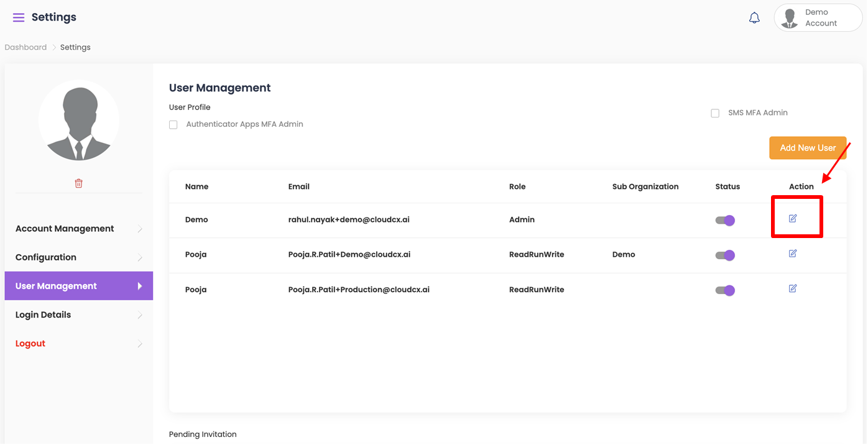Edit the Demo admin user row
This screenshot has width=868, height=445.
pos(793,219)
